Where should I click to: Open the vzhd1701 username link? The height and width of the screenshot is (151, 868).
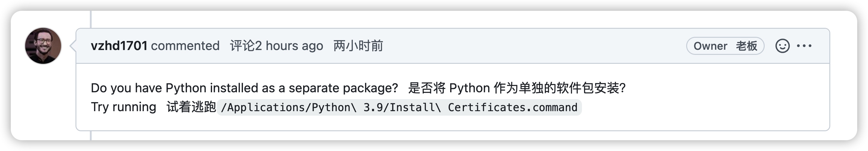point(119,46)
